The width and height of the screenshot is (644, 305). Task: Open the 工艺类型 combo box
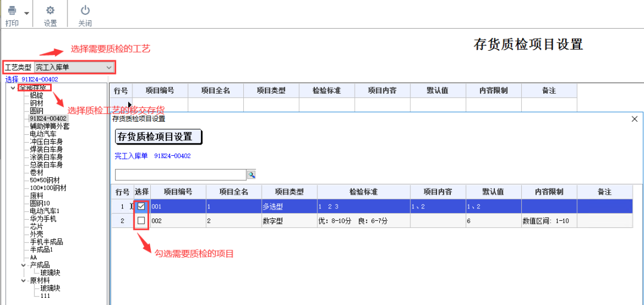click(74, 67)
